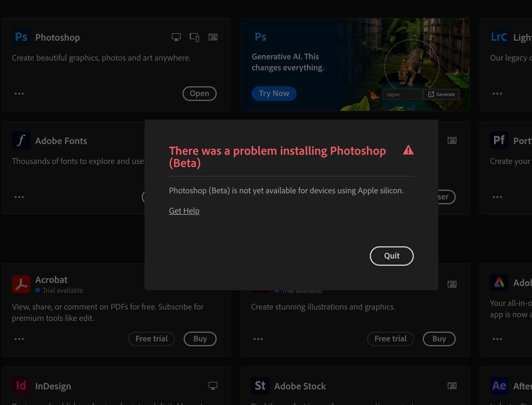This screenshot has height=405, width=532.
Task: Click the web icon on Adobe Stock card
Action: tap(452, 386)
